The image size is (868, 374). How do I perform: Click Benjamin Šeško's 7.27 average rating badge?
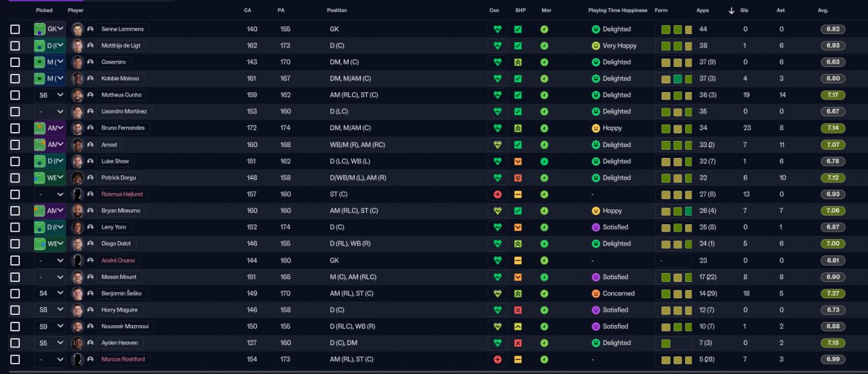pyautogui.click(x=833, y=293)
